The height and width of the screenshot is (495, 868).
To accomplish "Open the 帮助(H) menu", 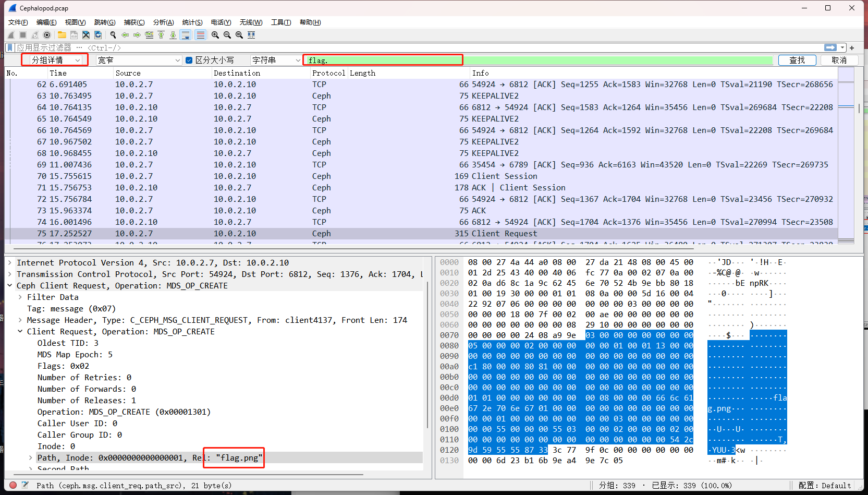I will (x=310, y=22).
